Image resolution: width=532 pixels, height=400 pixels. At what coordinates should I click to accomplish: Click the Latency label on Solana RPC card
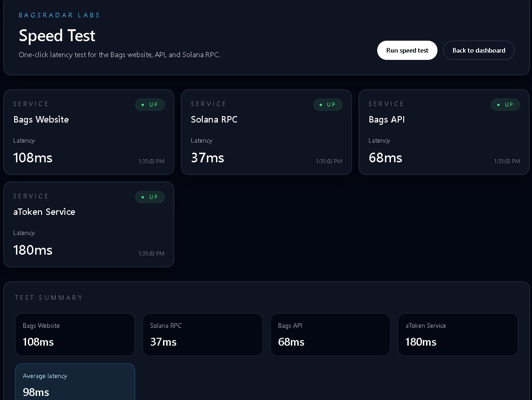pos(201,141)
